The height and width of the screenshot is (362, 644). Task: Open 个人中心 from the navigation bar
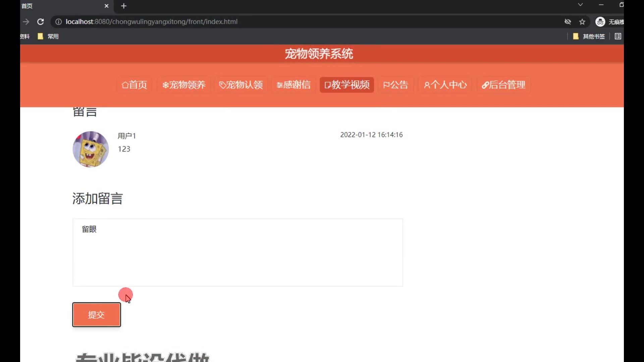click(445, 85)
